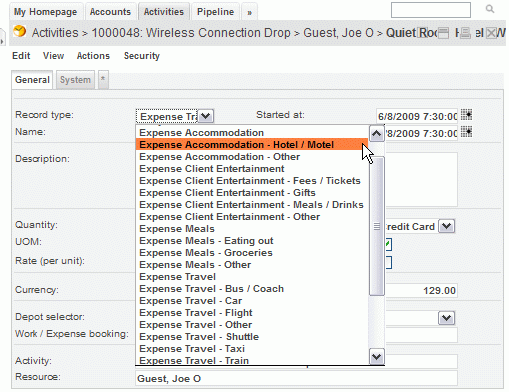Select Expense Accommodation - Other
509x392 pixels.
(x=252, y=157)
